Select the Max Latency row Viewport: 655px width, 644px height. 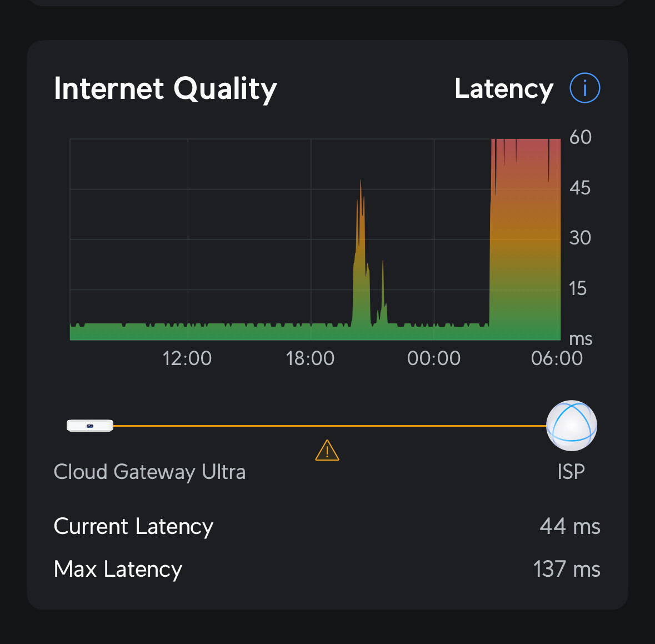click(327, 569)
